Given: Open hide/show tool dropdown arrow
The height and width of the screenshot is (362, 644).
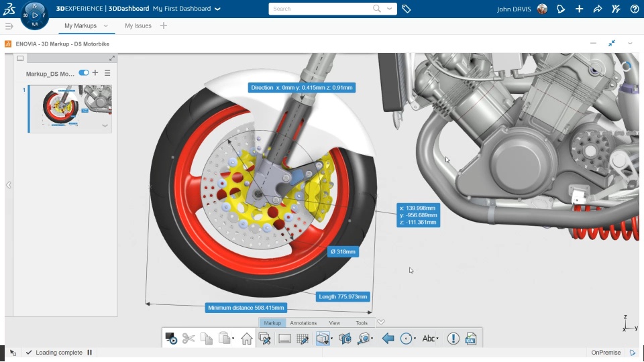Looking at the screenshot, I should 331,339.
